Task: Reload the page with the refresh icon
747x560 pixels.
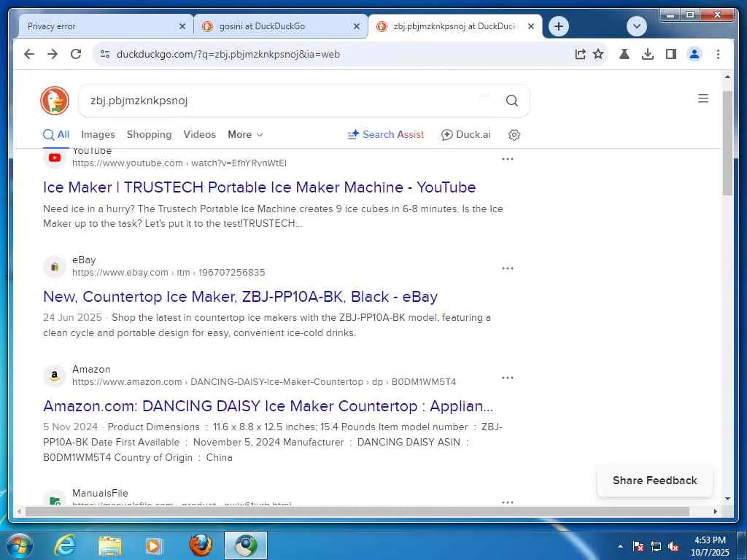Action: coord(76,54)
